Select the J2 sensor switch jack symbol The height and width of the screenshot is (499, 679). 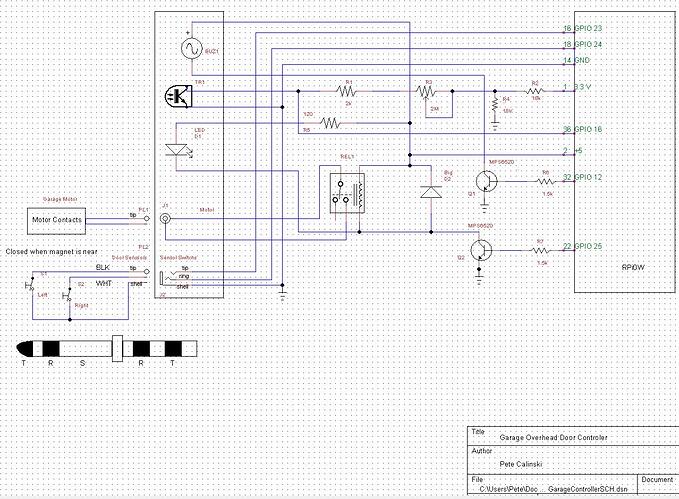click(169, 277)
